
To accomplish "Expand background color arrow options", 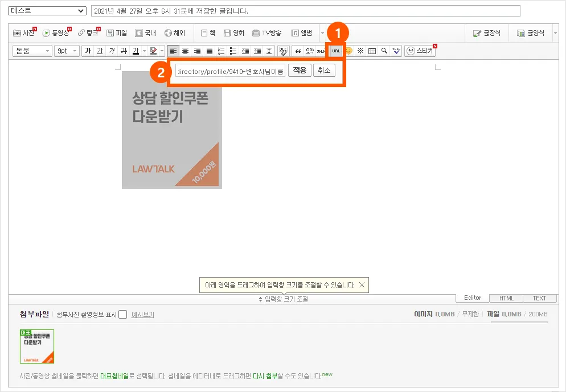I will [x=162, y=51].
